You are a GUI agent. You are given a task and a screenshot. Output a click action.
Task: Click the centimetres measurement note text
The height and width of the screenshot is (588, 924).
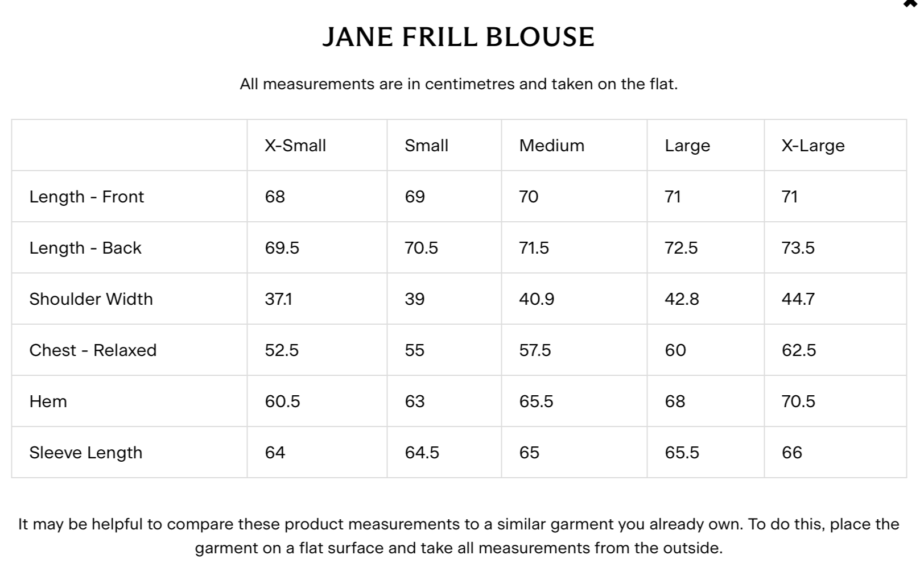[459, 84]
